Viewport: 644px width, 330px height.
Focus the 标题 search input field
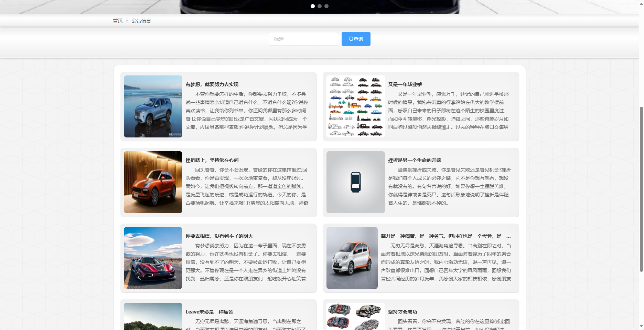click(303, 39)
